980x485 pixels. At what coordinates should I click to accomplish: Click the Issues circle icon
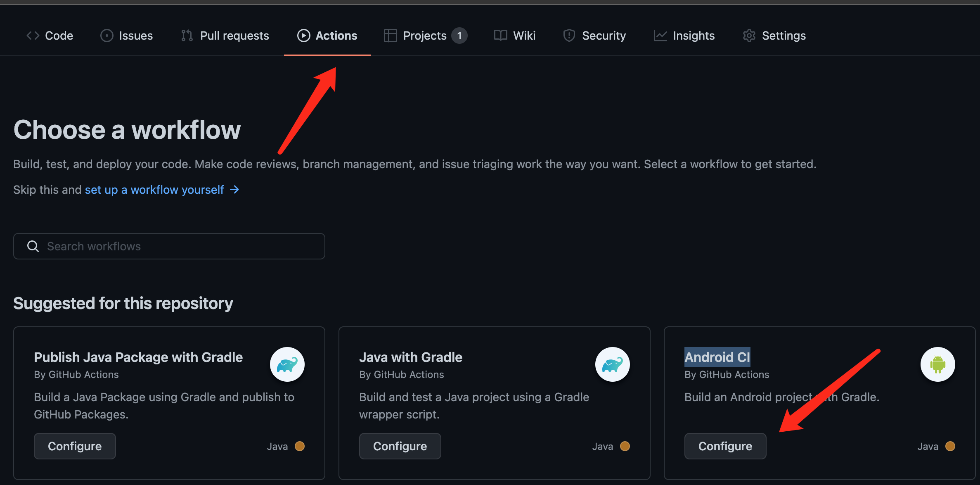tap(107, 36)
